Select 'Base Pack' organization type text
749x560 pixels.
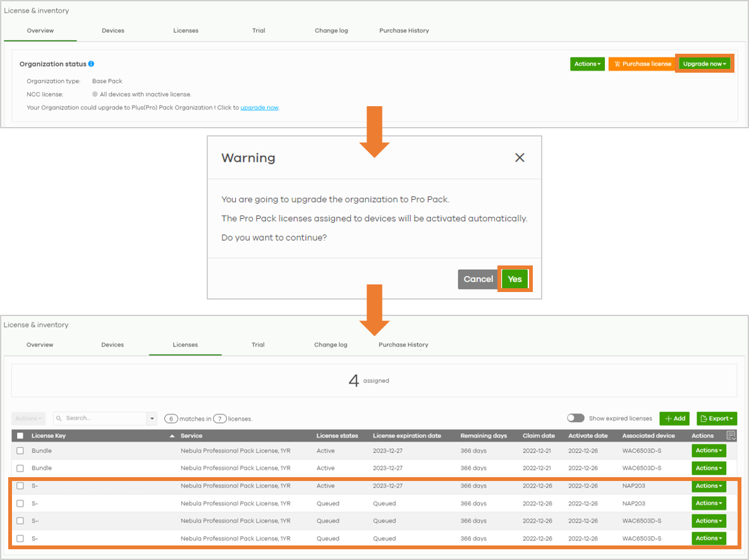coord(107,82)
